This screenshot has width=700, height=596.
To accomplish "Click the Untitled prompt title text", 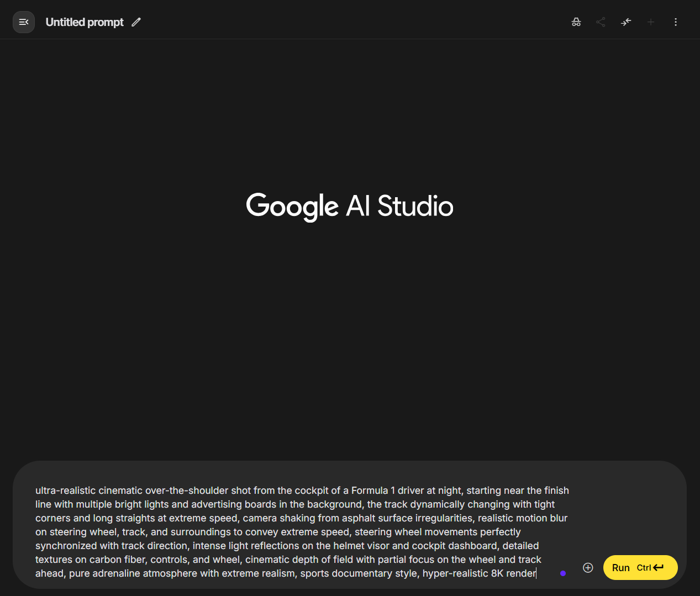I will [x=85, y=22].
